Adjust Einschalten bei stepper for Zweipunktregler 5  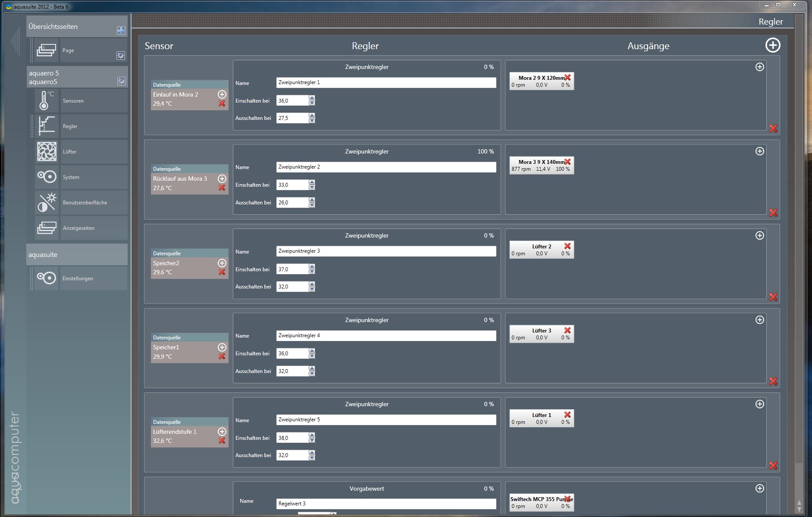pos(312,438)
